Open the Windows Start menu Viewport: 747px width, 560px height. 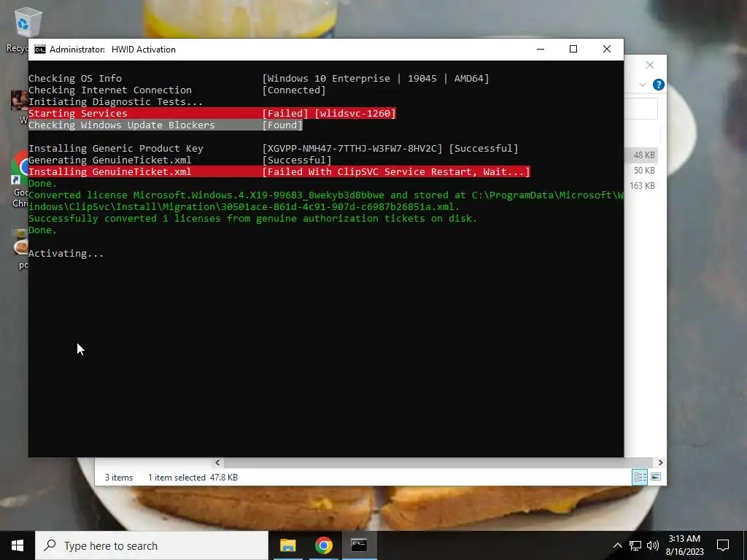[18, 545]
